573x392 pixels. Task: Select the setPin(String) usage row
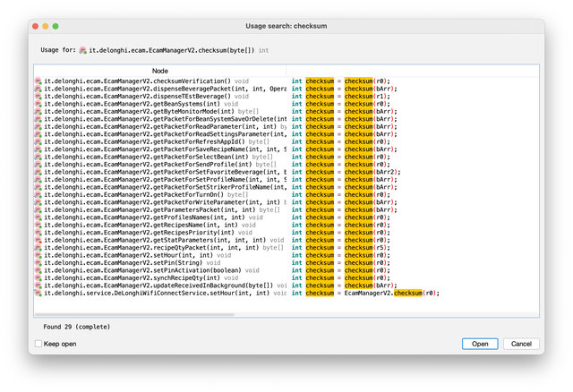point(286,263)
